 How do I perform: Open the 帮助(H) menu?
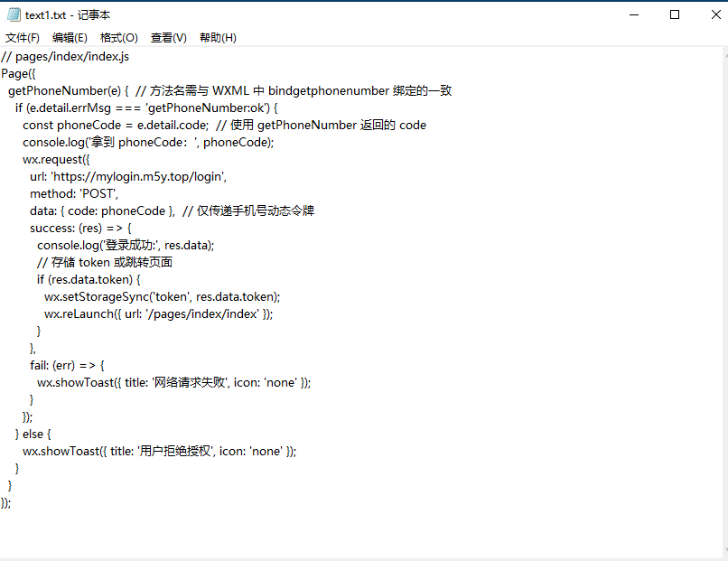pyautogui.click(x=218, y=38)
